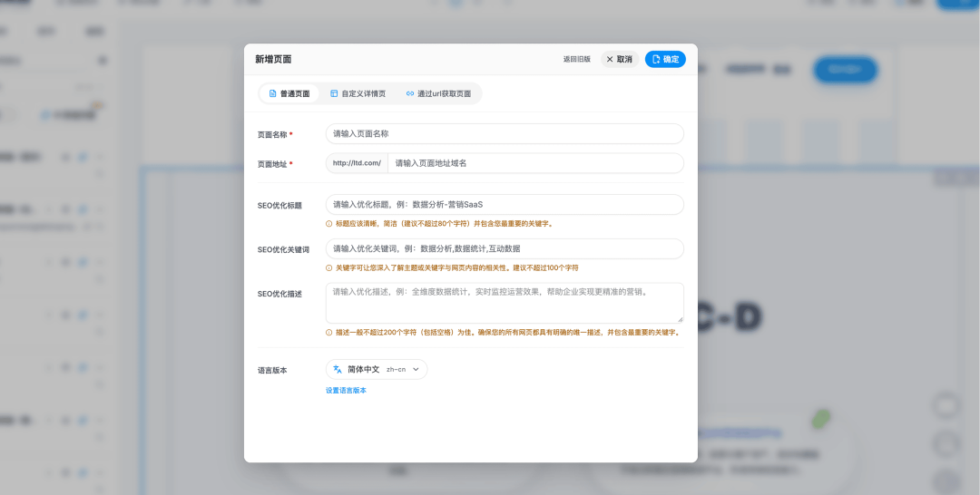The image size is (980, 495).
Task: Click the info icon under SEO优化关键词 field
Action: (x=328, y=267)
